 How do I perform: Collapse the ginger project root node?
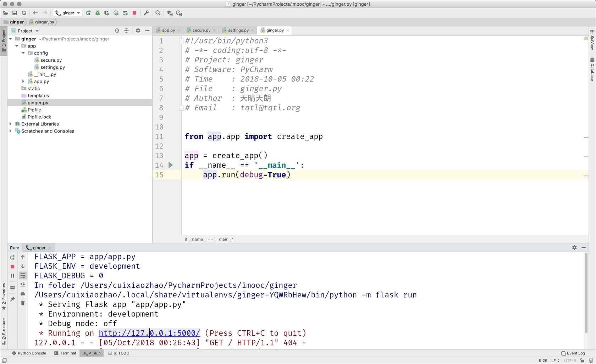point(11,39)
